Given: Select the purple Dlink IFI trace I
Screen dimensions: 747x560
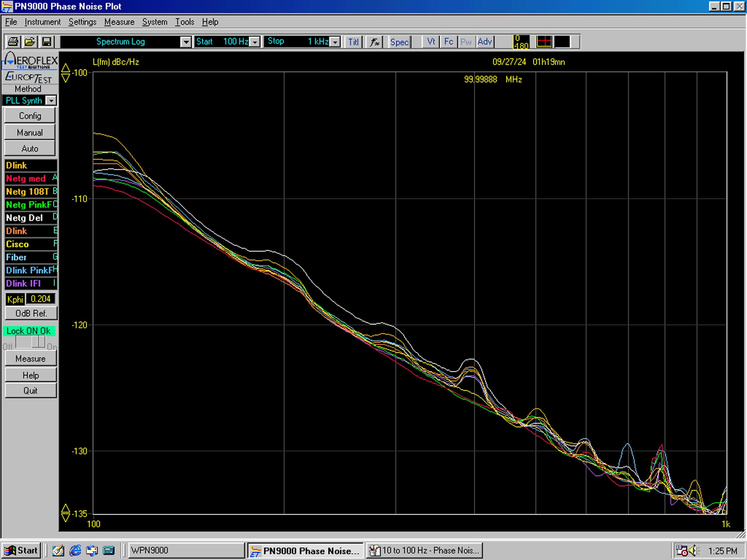Looking at the screenshot, I should point(31,283).
